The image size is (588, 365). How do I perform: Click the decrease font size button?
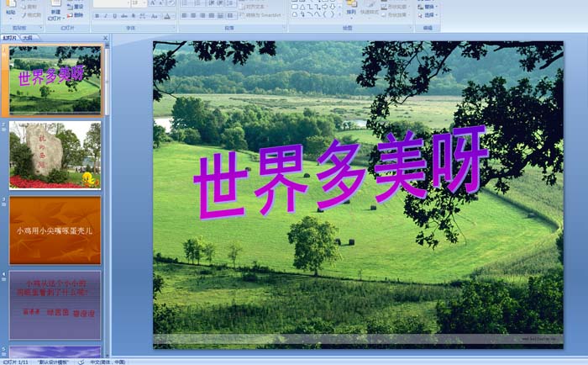pyautogui.click(x=161, y=3)
